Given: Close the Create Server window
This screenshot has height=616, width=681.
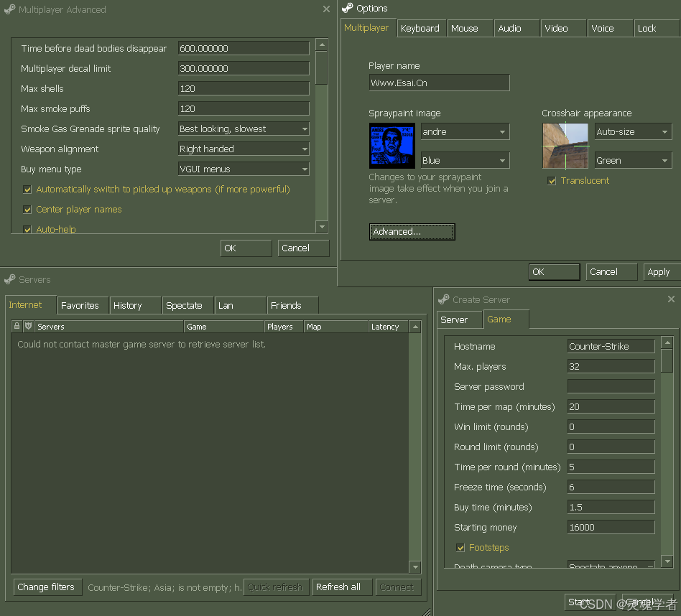Looking at the screenshot, I should [x=671, y=299].
